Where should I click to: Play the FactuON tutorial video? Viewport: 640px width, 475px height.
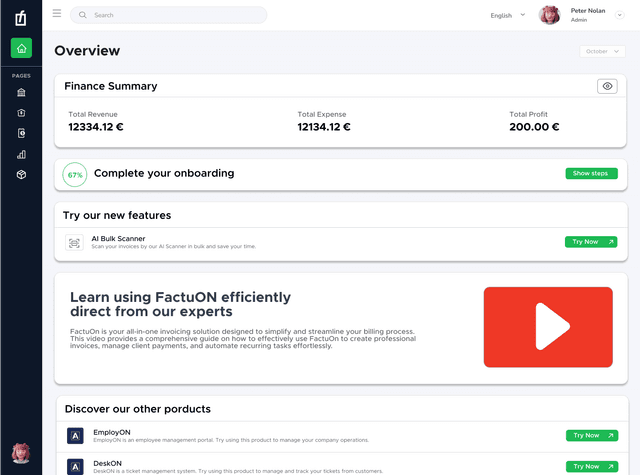click(548, 327)
